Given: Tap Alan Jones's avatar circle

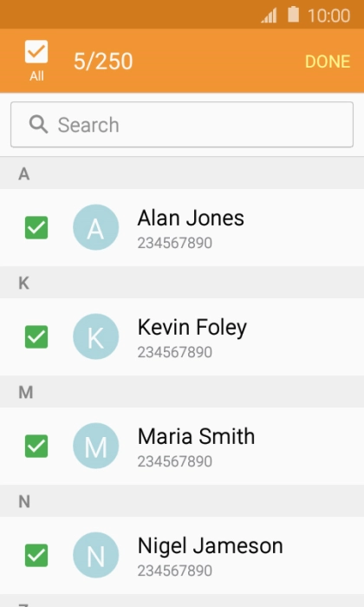Looking at the screenshot, I should (96, 227).
